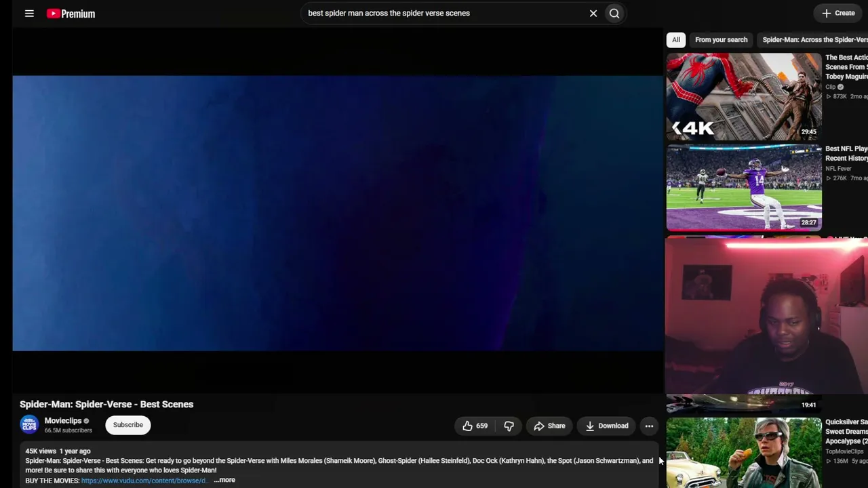Open the vudu.com movie purchase link
The width and height of the screenshot is (868, 488).
(144, 481)
